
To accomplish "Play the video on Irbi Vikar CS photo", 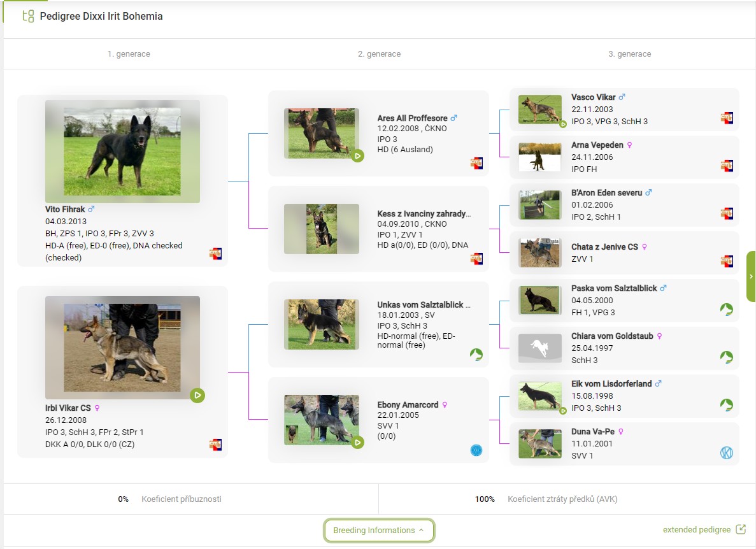I will (x=197, y=396).
